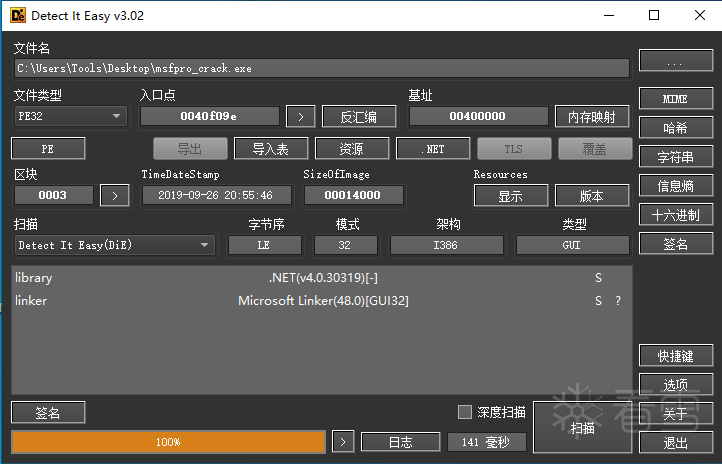722x464 pixels.
Task: Click the 签名 button above the progress bar
Action: [48, 412]
